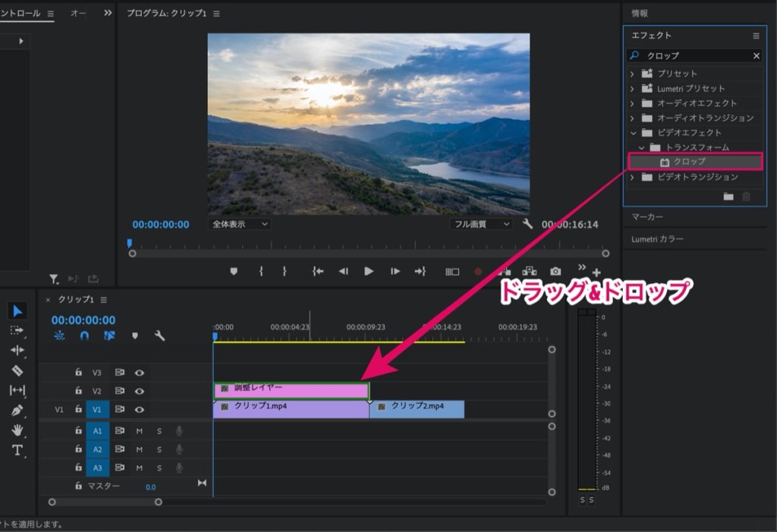Viewport: 777px width, 532px height.
Task: Toggle the V2 track lock
Action: click(78, 391)
